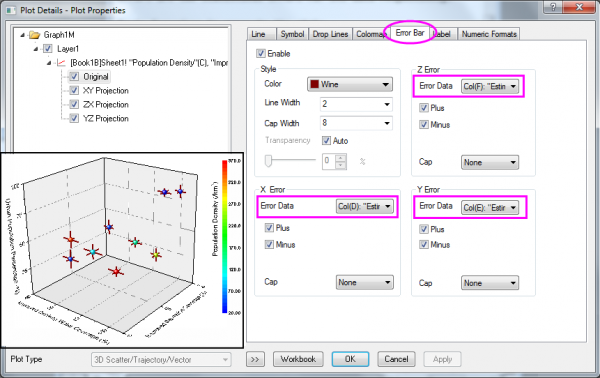The width and height of the screenshot is (600, 378).
Task: Click the red line plot icon in tree
Action: (x=61, y=63)
